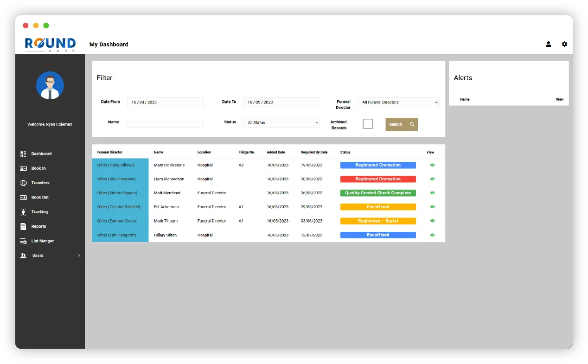Screen dimensions: 588x364
Task: View Mark Tillburn's record eye icon
Action: (433, 221)
